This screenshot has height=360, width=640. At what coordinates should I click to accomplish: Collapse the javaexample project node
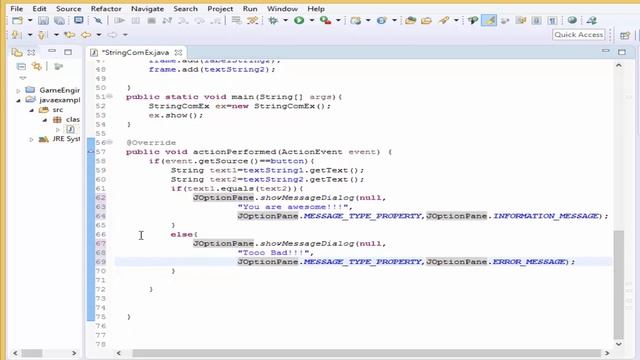click(x=18, y=100)
